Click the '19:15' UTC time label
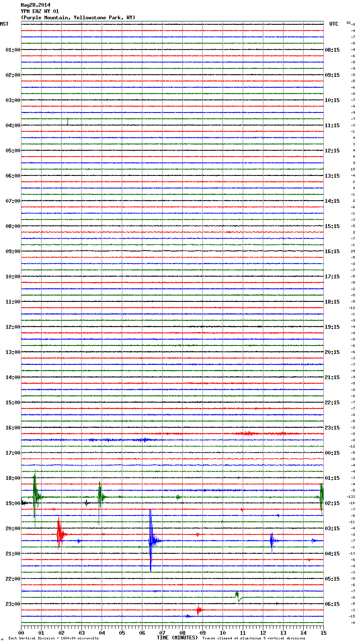This screenshot has width=357, height=644. click(x=332, y=327)
